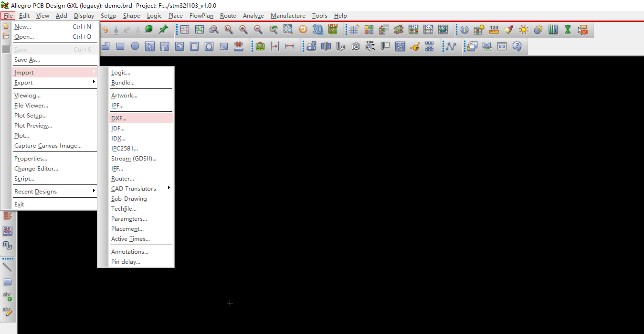Select Pin delay... import option
The height and width of the screenshot is (334, 644).
click(x=141, y=262)
